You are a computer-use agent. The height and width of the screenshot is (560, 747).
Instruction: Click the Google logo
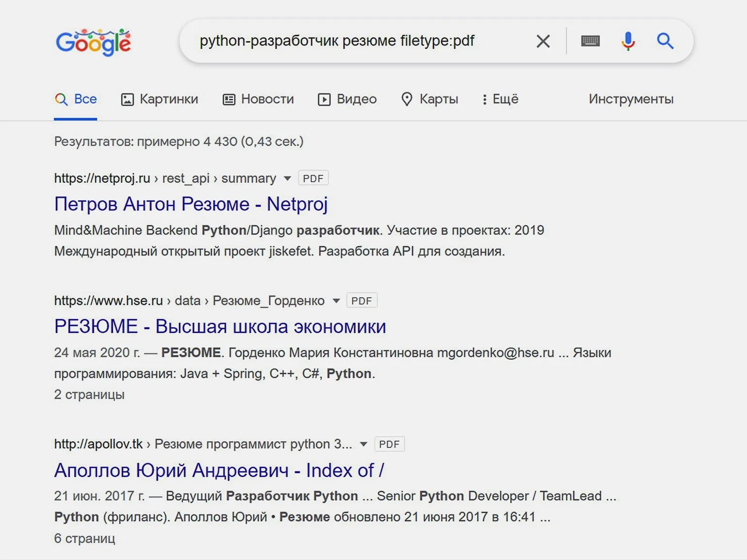93,42
